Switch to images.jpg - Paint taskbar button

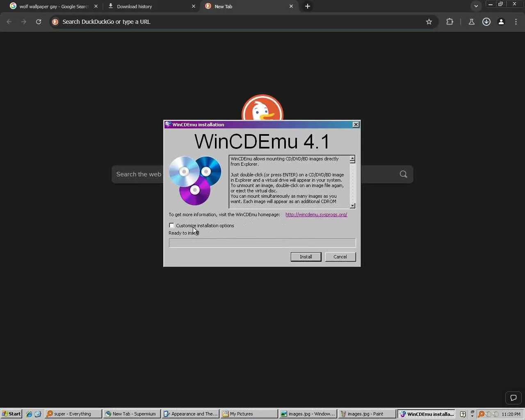point(366,414)
